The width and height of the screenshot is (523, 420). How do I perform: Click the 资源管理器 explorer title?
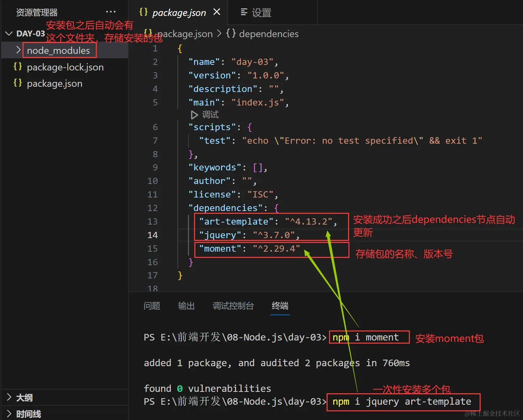pos(37,12)
